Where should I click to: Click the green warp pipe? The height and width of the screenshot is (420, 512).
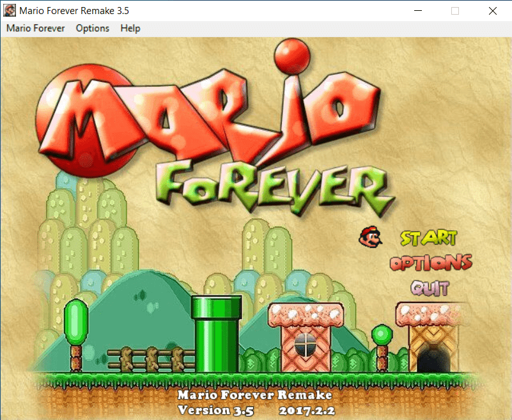click(x=216, y=334)
